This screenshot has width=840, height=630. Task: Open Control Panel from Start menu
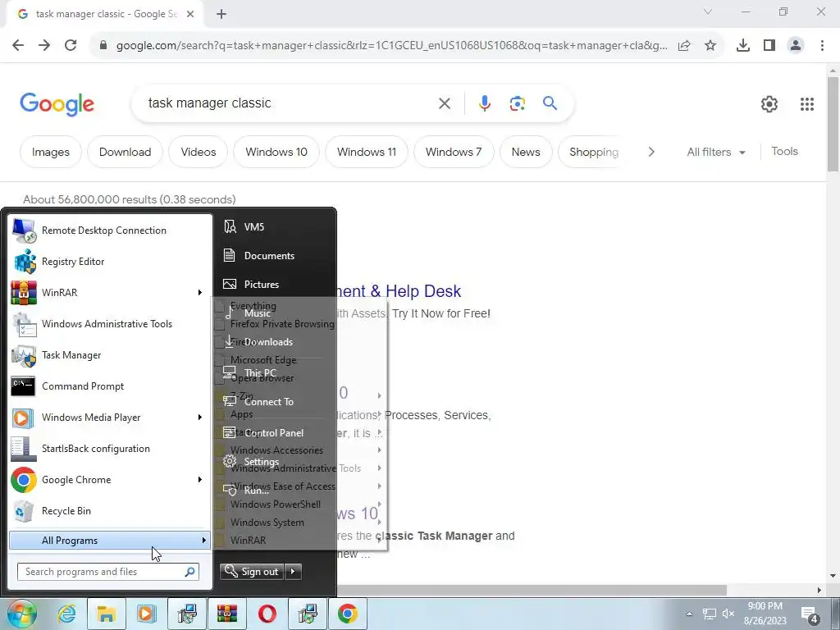[x=276, y=432]
